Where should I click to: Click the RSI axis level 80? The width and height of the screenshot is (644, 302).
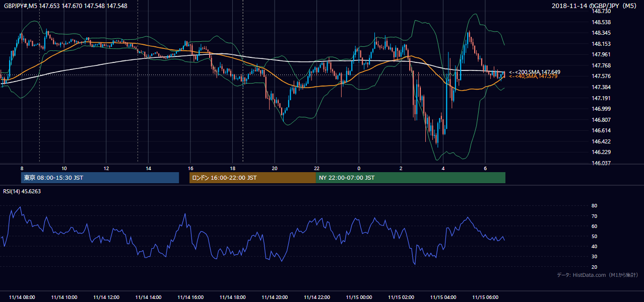594,206
